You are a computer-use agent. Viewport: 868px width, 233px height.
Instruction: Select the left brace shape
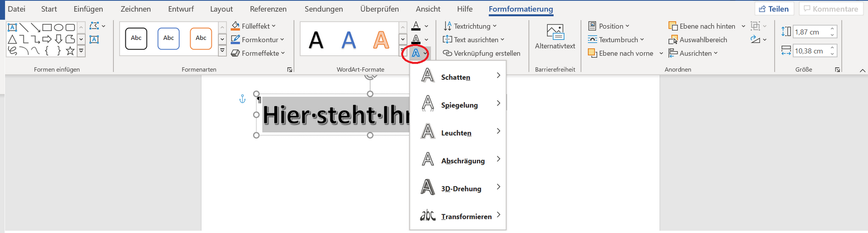[x=47, y=51]
